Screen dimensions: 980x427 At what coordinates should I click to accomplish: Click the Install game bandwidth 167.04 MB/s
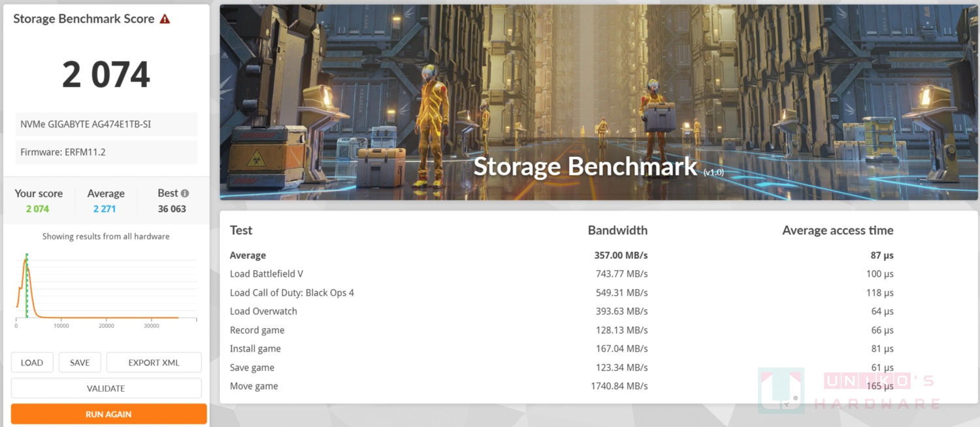coord(621,349)
